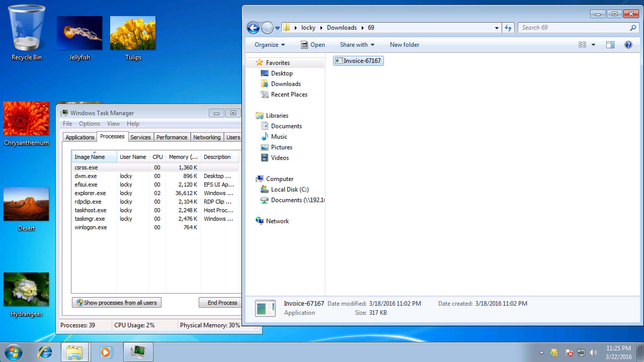
Task: Click Show processes from all users
Action: pos(117,303)
